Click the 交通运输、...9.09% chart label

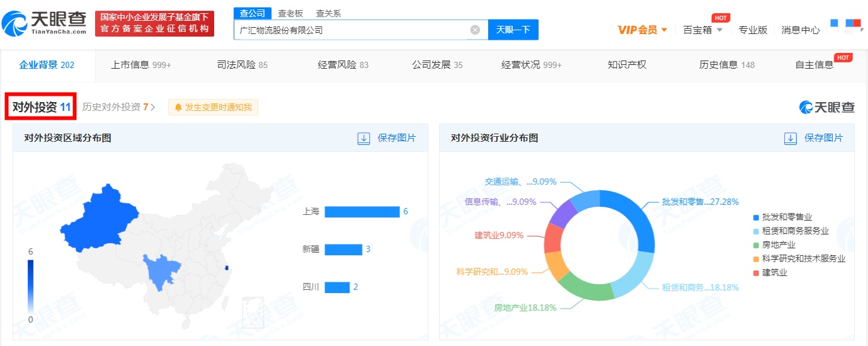[x=521, y=182]
